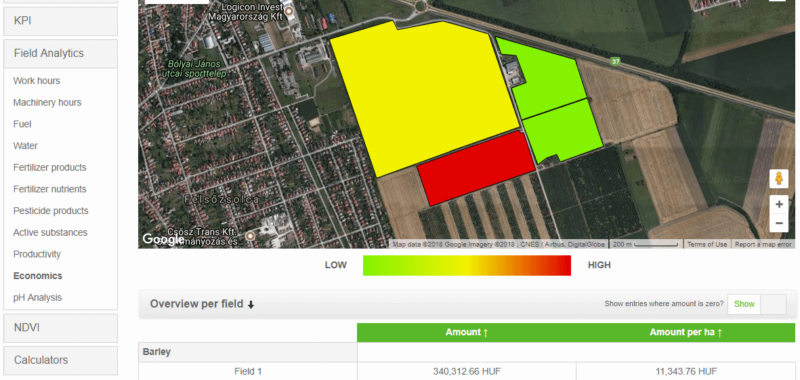The height and width of the screenshot is (380, 800).
Task: Sort by Amount column header
Action: (x=466, y=333)
